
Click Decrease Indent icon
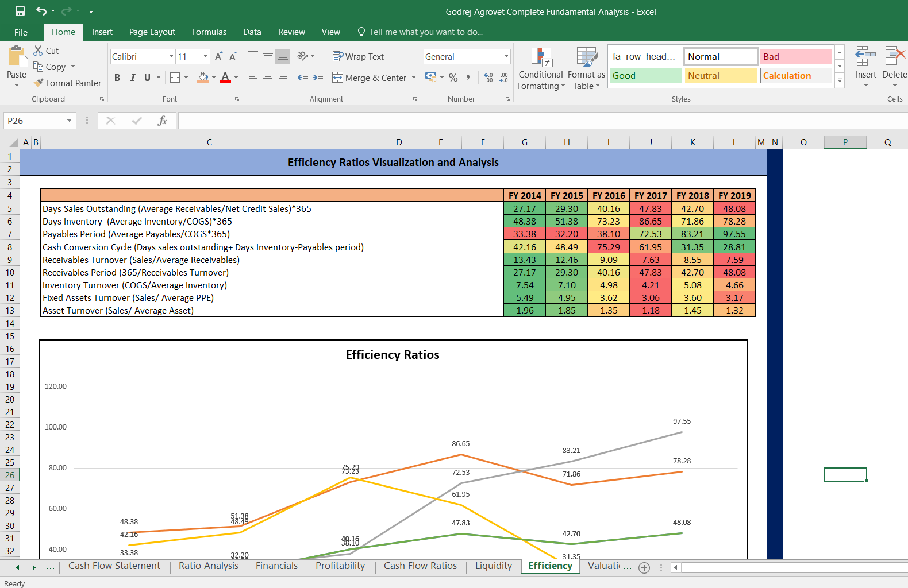(x=303, y=78)
